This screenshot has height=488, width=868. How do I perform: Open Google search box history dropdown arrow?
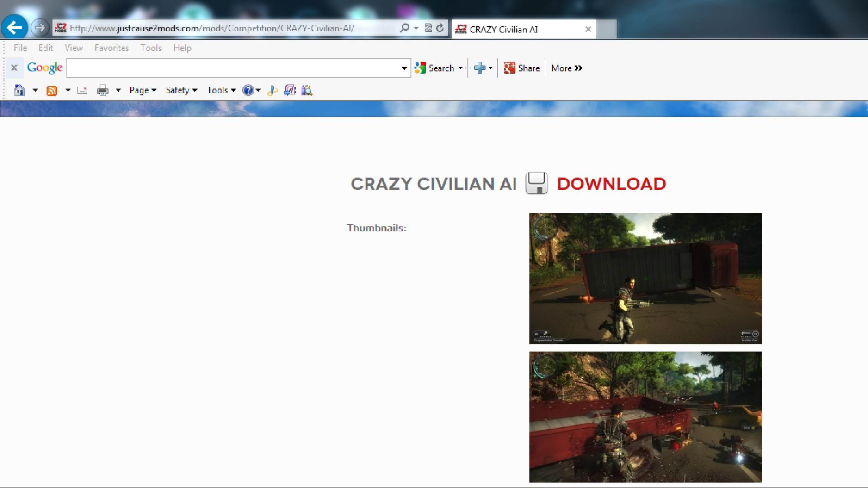tap(404, 68)
